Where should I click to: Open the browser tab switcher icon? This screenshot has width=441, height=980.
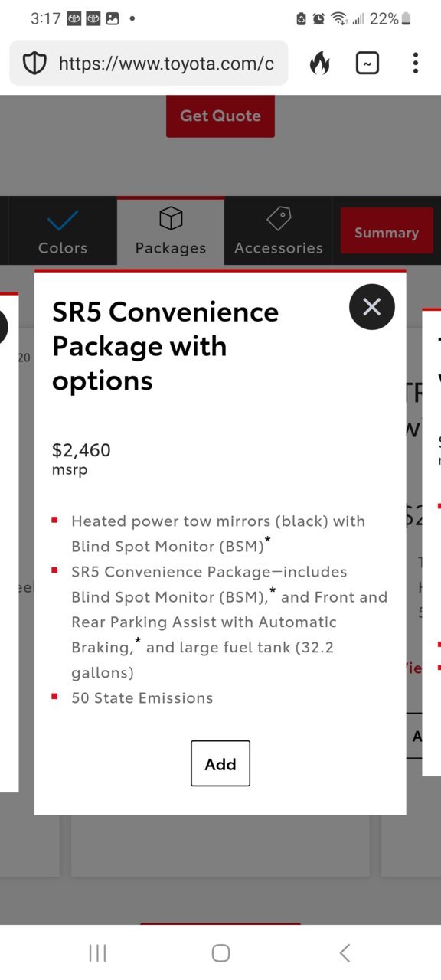367,64
